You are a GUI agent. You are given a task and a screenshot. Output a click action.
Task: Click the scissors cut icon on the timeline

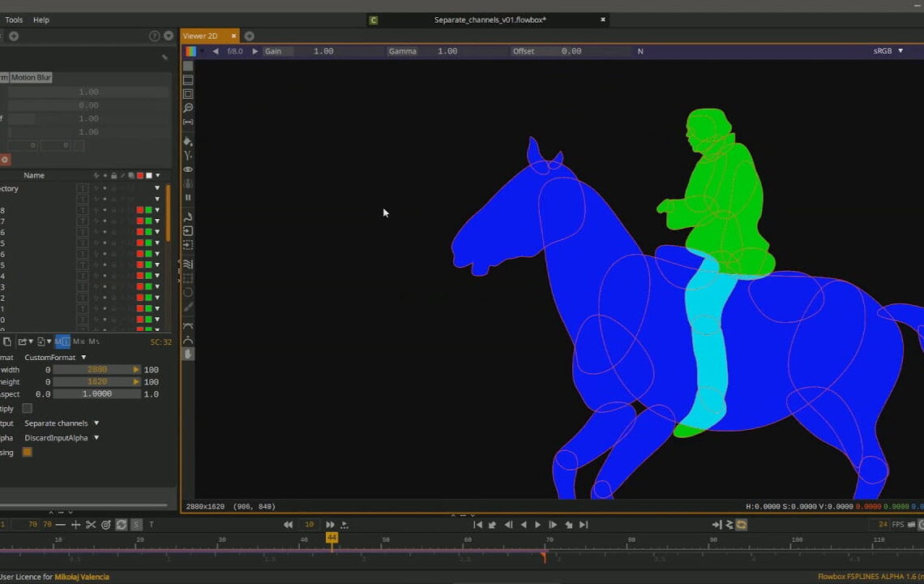91,525
